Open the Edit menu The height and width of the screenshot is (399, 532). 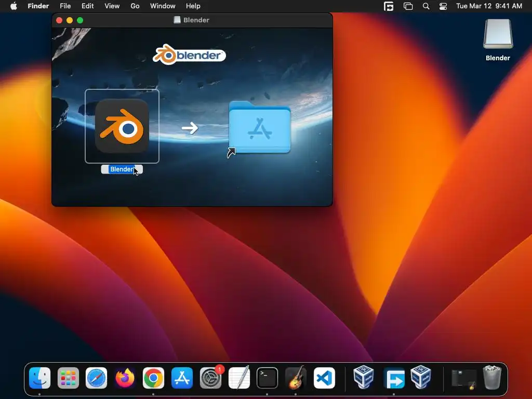click(x=87, y=6)
